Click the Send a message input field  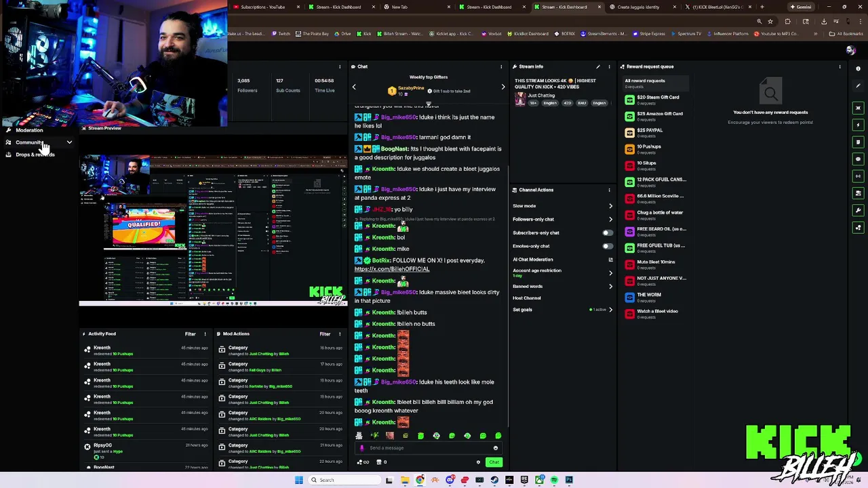pyautogui.click(x=427, y=448)
